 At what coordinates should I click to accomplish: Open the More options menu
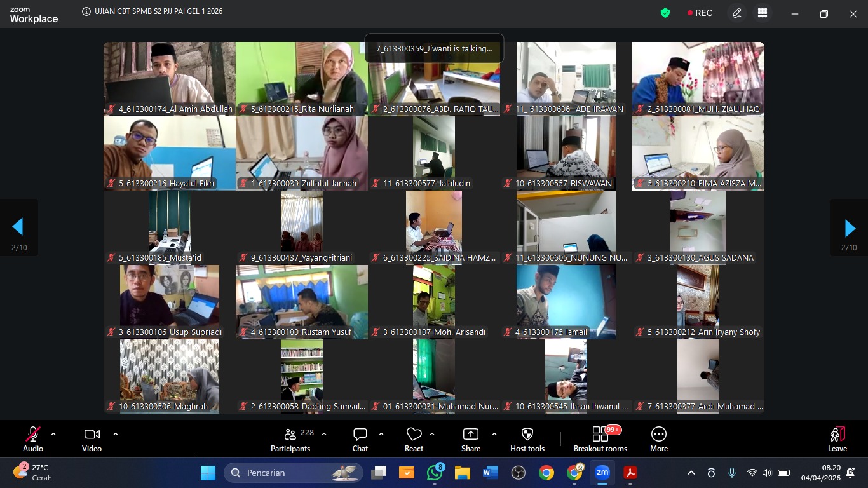coord(659,439)
